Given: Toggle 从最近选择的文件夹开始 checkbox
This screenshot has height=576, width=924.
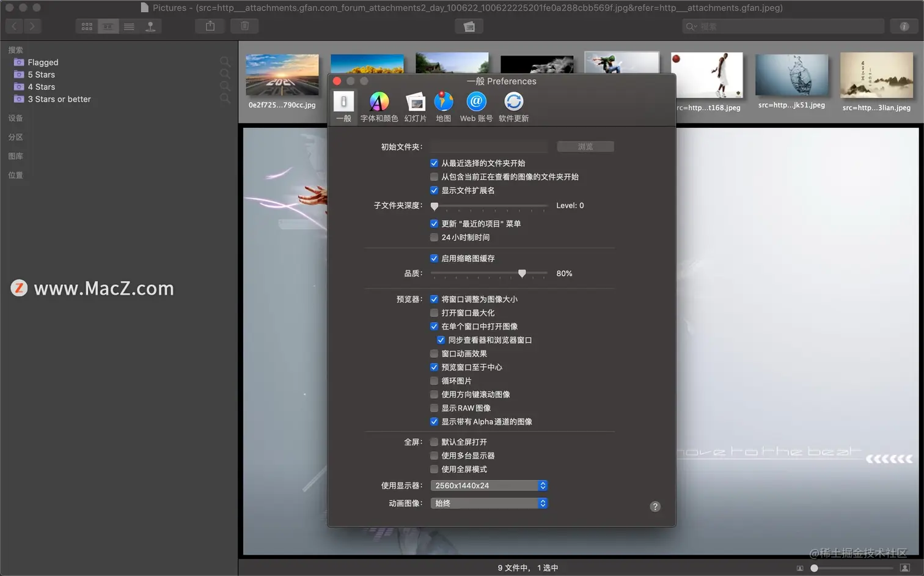Looking at the screenshot, I should pos(434,163).
